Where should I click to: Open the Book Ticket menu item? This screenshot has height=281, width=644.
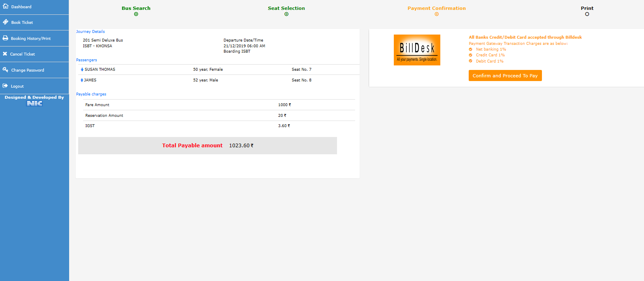[x=22, y=22]
